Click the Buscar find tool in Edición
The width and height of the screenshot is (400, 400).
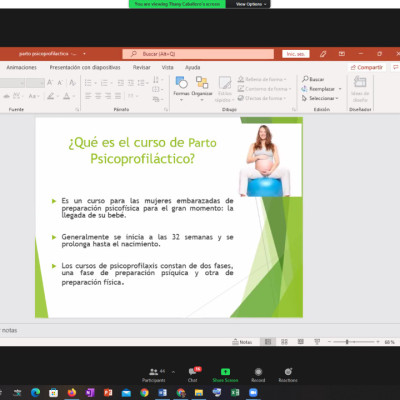click(x=313, y=79)
